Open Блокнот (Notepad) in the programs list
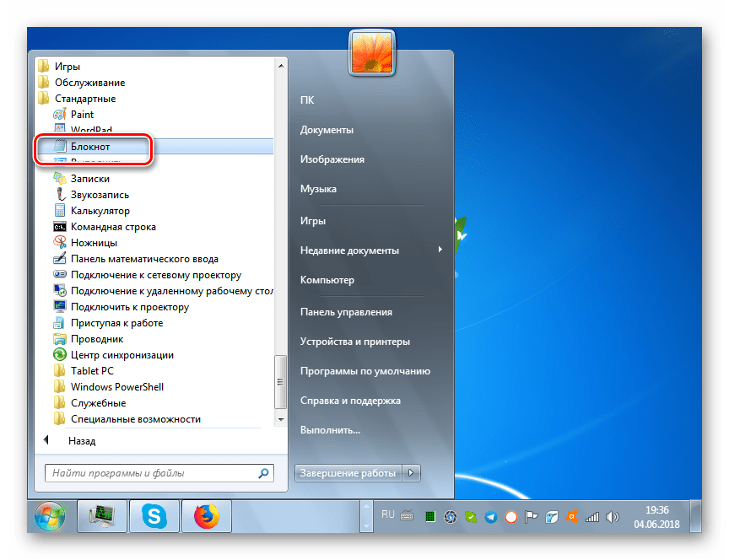Image resolution: width=729 pixels, height=560 pixels. click(x=155, y=147)
